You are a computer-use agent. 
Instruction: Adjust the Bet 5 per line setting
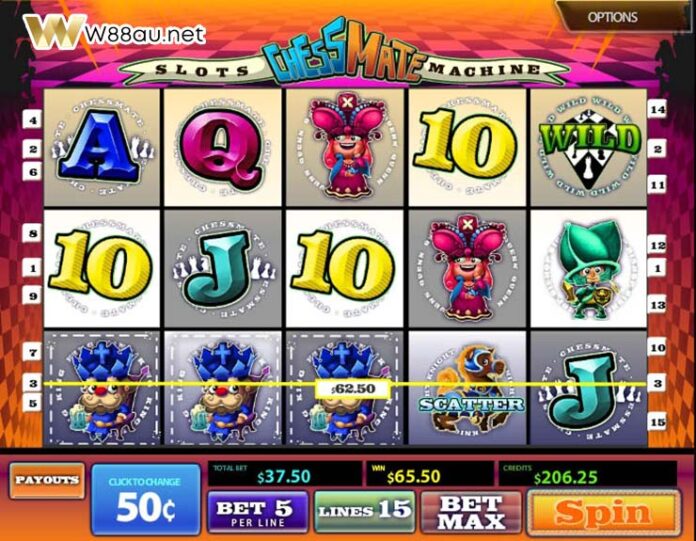[257, 512]
